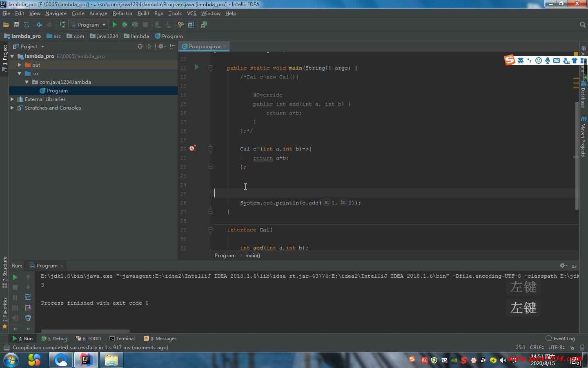Toggle soft-wrap in Run console
The height and width of the screenshot is (368, 588).
coord(28,297)
